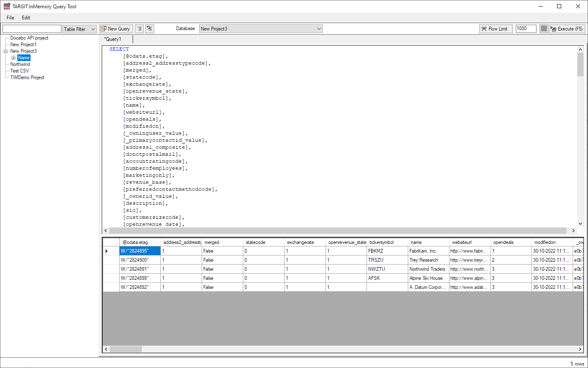Screen dimensions: 588x368
Task: Click the [tickersymbol] line in the query
Action: point(147,98)
